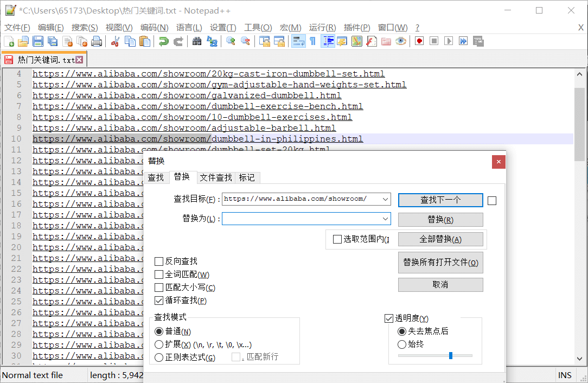Close the current document via toolbar icon
This screenshot has width=588, height=383.
67,41
